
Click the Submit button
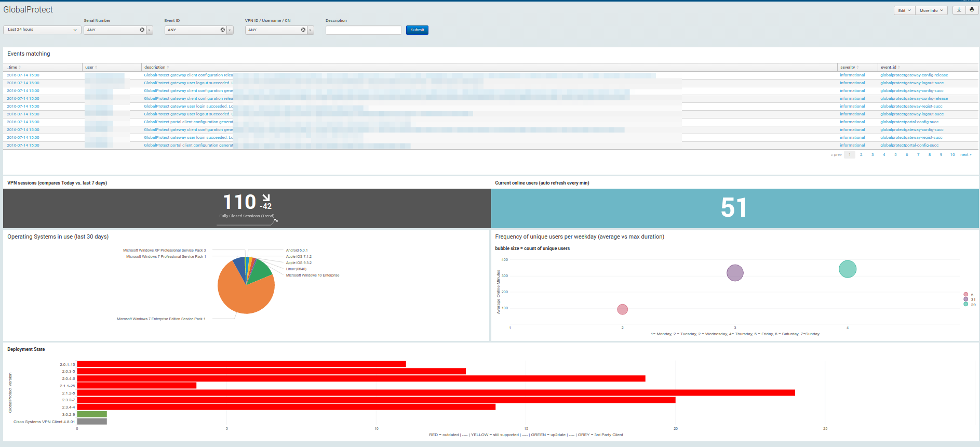pos(417,30)
